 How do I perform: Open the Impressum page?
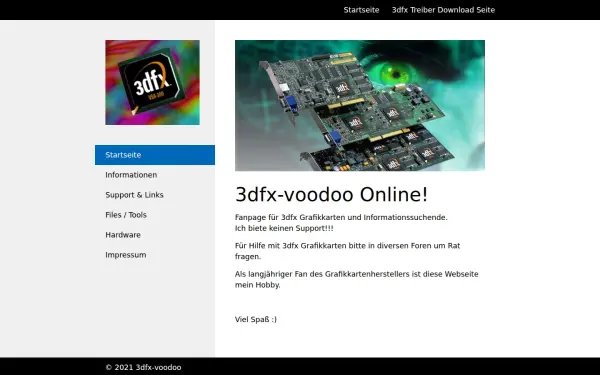pyautogui.click(x=126, y=255)
